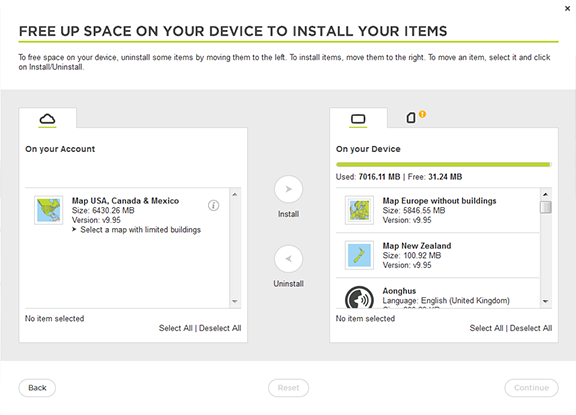Image resolution: width=576 pixels, height=415 pixels.
Task: Select 'Map USA, Canada & Mexico' title
Action: pyautogui.click(x=125, y=201)
